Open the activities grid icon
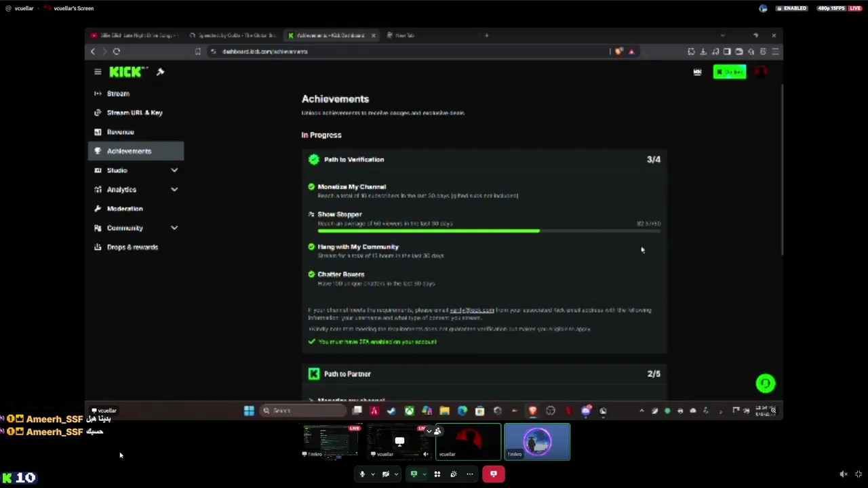The height and width of the screenshot is (488, 868). pos(437,474)
